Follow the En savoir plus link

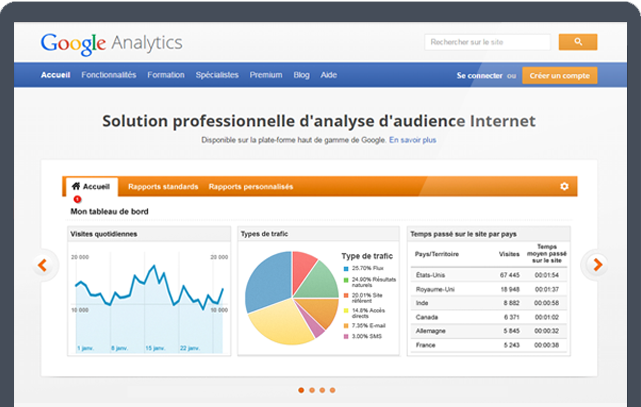(x=412, y=140)
